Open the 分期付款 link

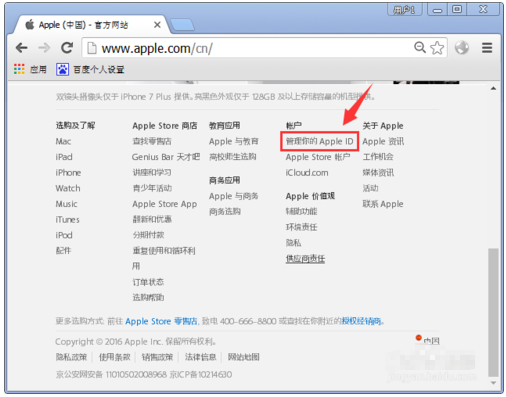[x=148, y=235]
